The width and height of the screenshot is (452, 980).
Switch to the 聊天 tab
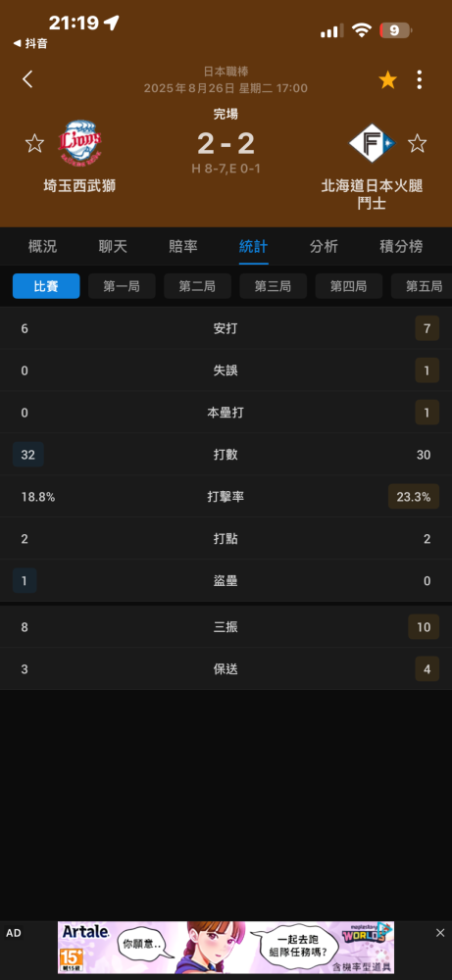[113, 246]
